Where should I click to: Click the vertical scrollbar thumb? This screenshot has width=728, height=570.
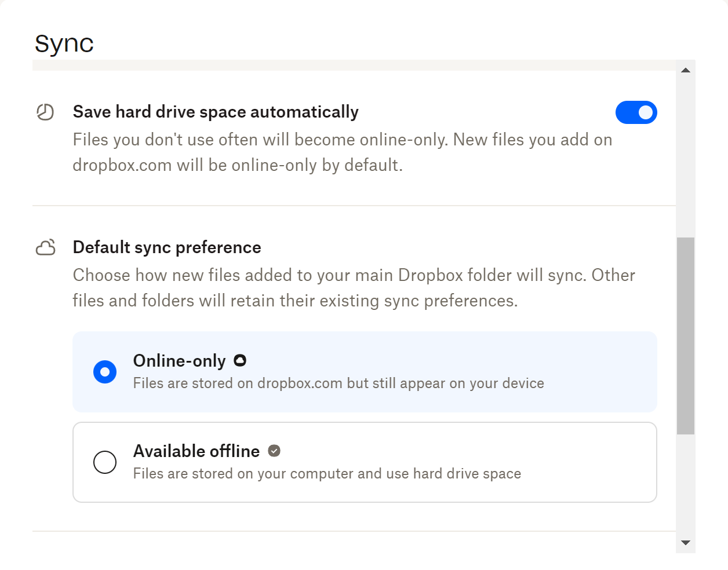pyautogui.click(x=686, y=335)
